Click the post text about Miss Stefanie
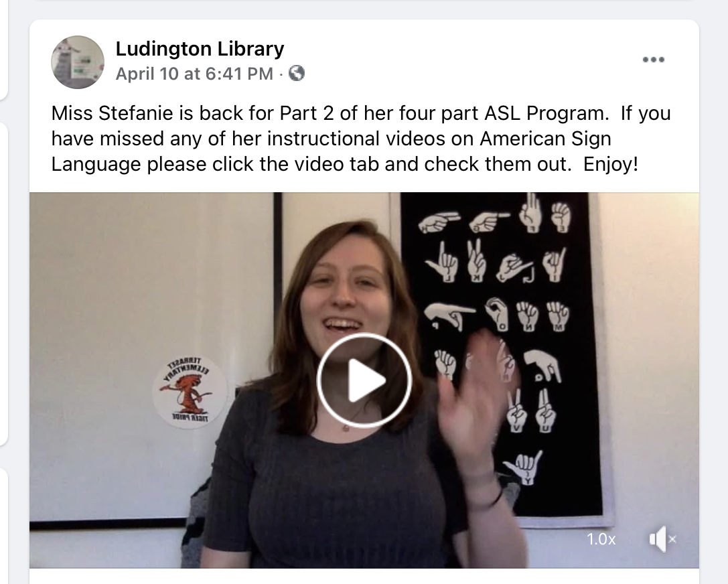The image size is (728, 584). coord(361,139)
